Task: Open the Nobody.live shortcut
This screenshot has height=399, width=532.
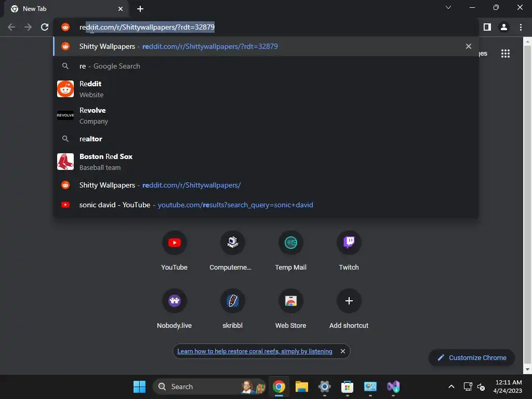Action: coord(175,309)
